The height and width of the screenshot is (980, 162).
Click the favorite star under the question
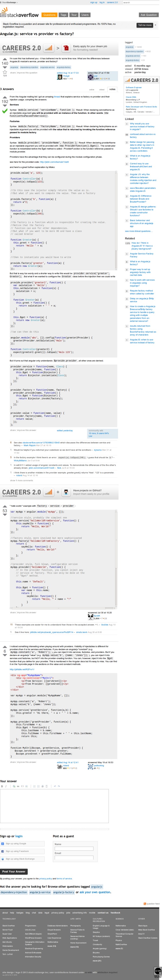point(5,71)
